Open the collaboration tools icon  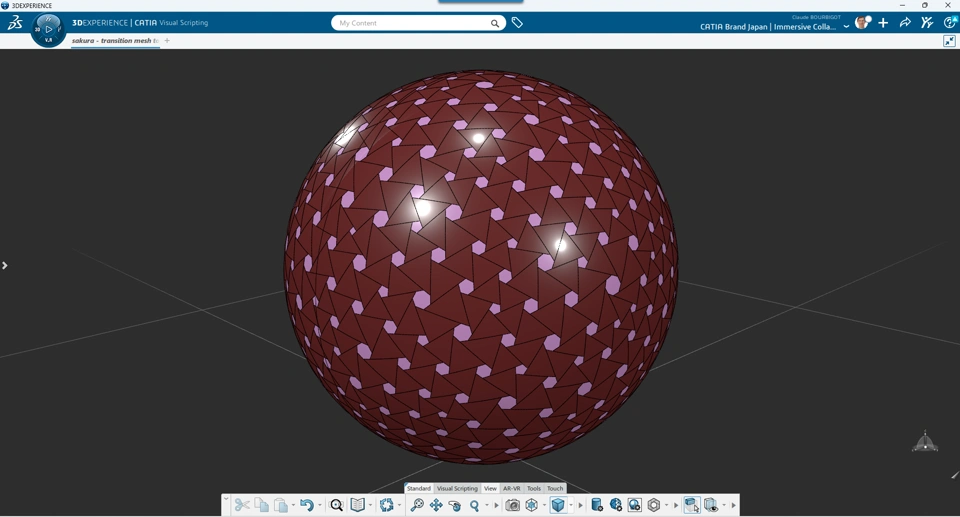coord(927,23)
